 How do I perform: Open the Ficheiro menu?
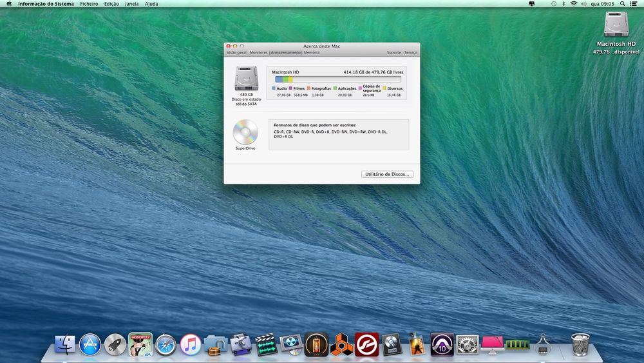[x=89, y=4]
